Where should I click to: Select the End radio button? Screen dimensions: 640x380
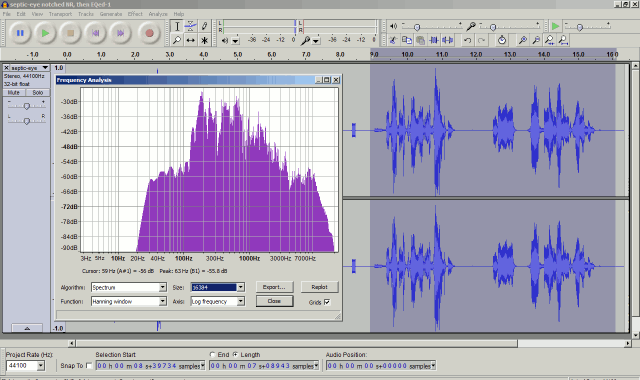[212, 354]
